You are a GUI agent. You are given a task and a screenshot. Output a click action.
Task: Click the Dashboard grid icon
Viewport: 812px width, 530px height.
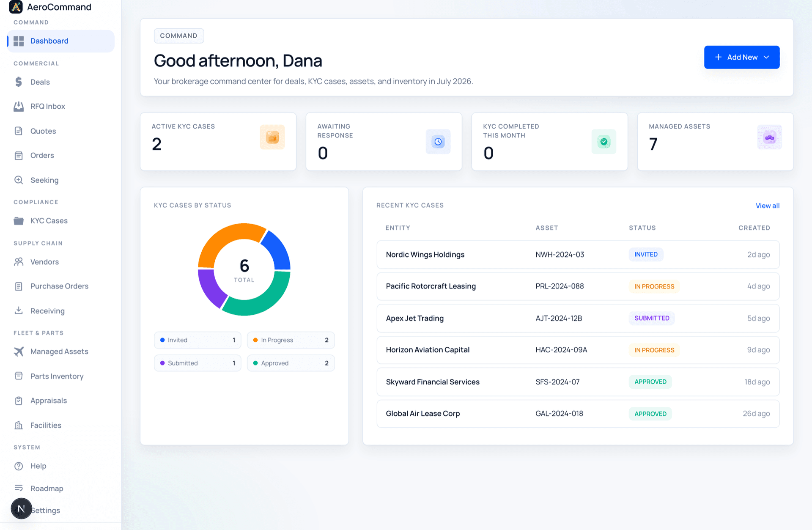tap(19, 41)
